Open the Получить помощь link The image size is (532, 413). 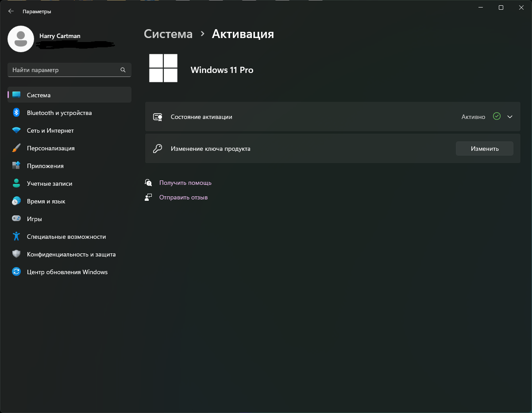click(x=185, y=183)
